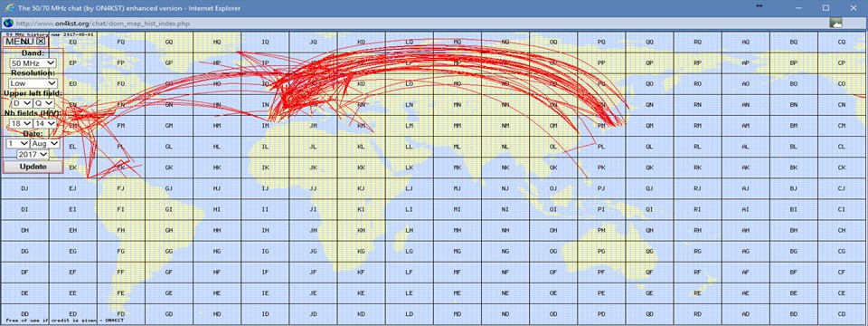This screenshot has height=326, width=868.
Task: Expand the upper left field D dropdown
Action: [x=21, y=103]
